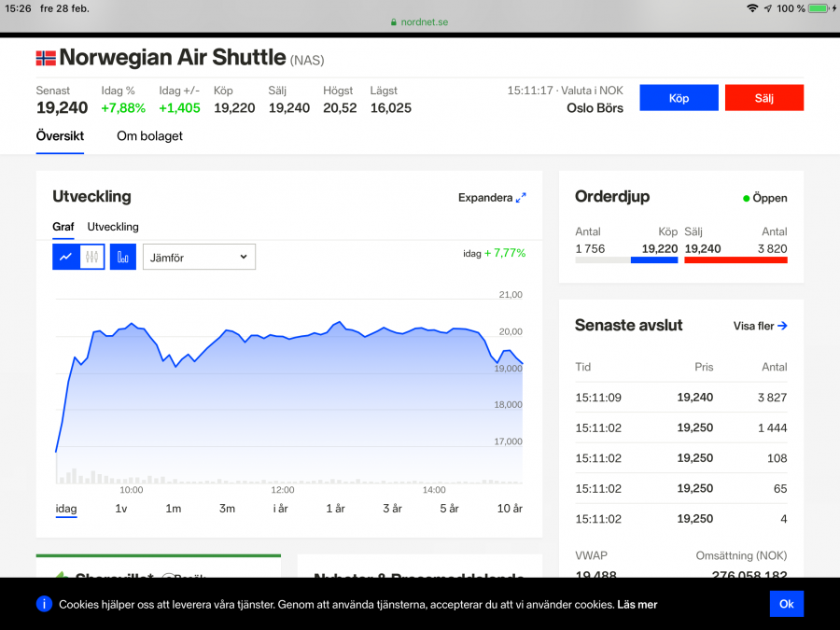Click the red Sälj order depth bar

735,260
